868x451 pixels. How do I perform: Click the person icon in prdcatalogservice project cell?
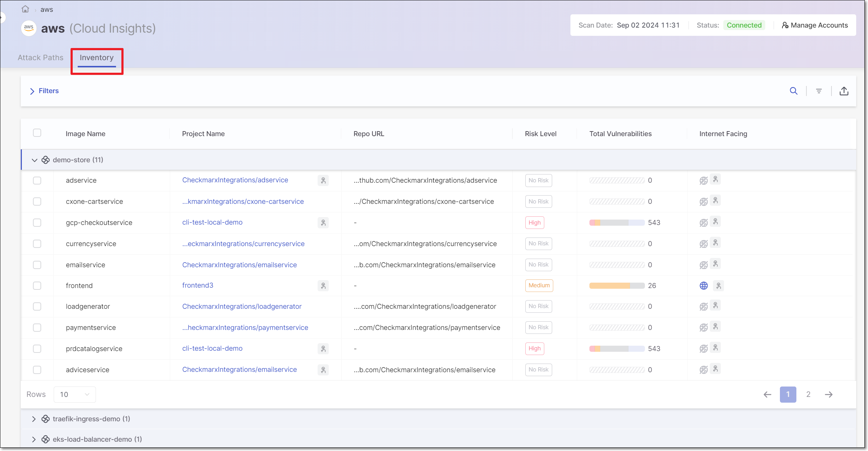point(323,349)
